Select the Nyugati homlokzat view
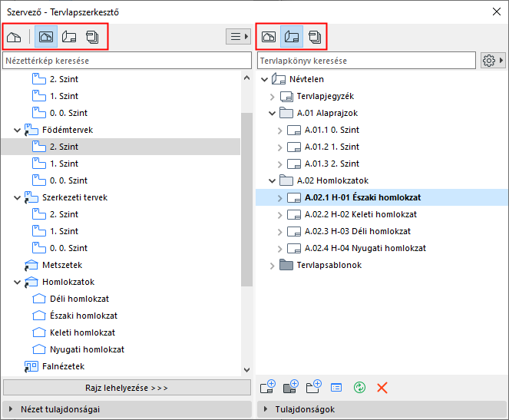Viewport: 509px width, 420px height. click(x=87, y=349)
